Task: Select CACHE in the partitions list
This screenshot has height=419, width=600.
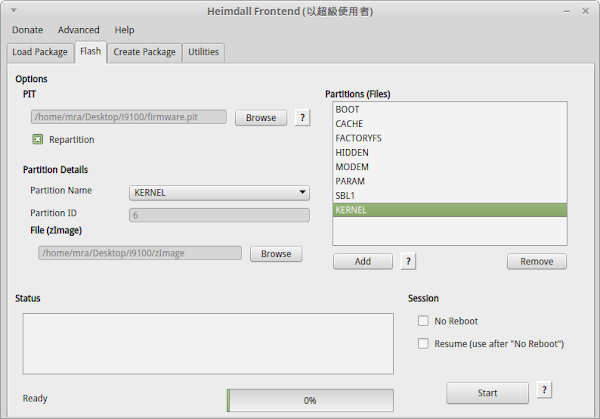Action: pyautogui.click(x=450, y=124)
